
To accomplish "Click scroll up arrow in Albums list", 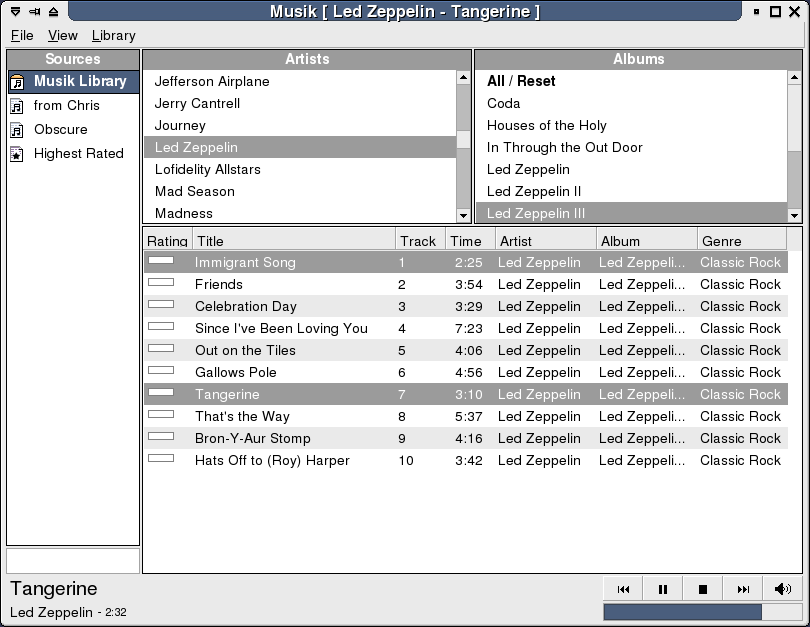I will (794, 78).
